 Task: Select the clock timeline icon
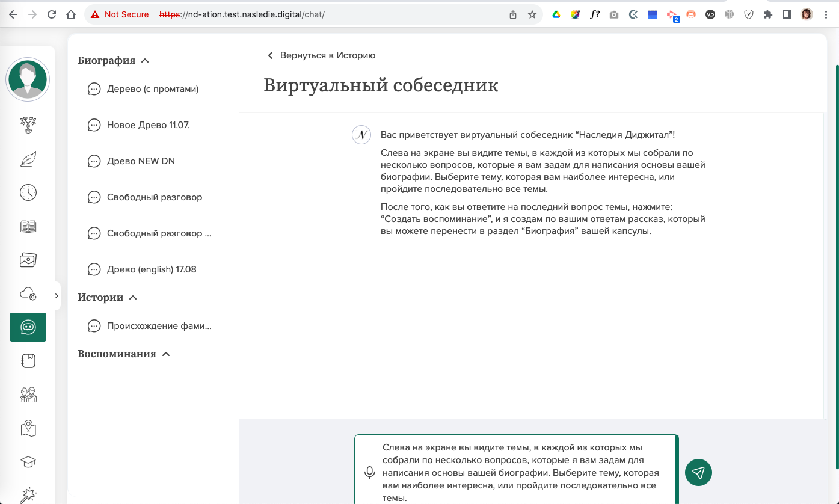(x=28, y=192)
